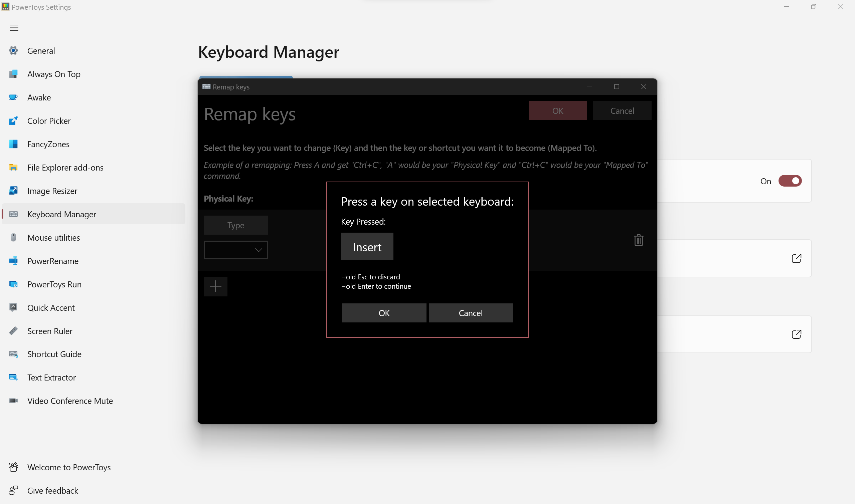Open the navigation hamburger menu

(x=14, y=27)
